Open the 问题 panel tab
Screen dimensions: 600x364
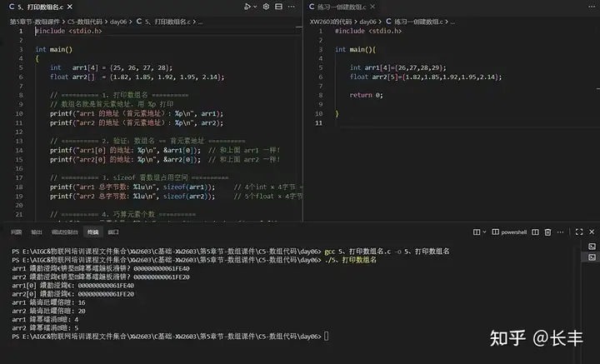(x=16, y=232)
